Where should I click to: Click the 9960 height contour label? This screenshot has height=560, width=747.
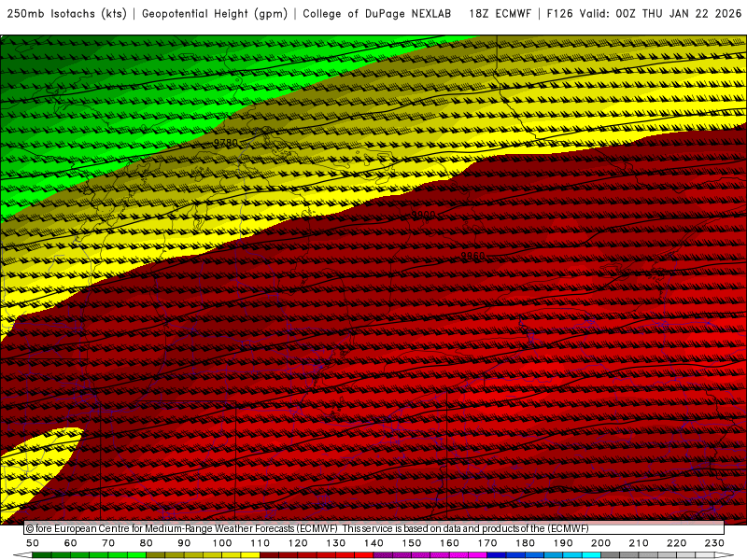[472, 256]
